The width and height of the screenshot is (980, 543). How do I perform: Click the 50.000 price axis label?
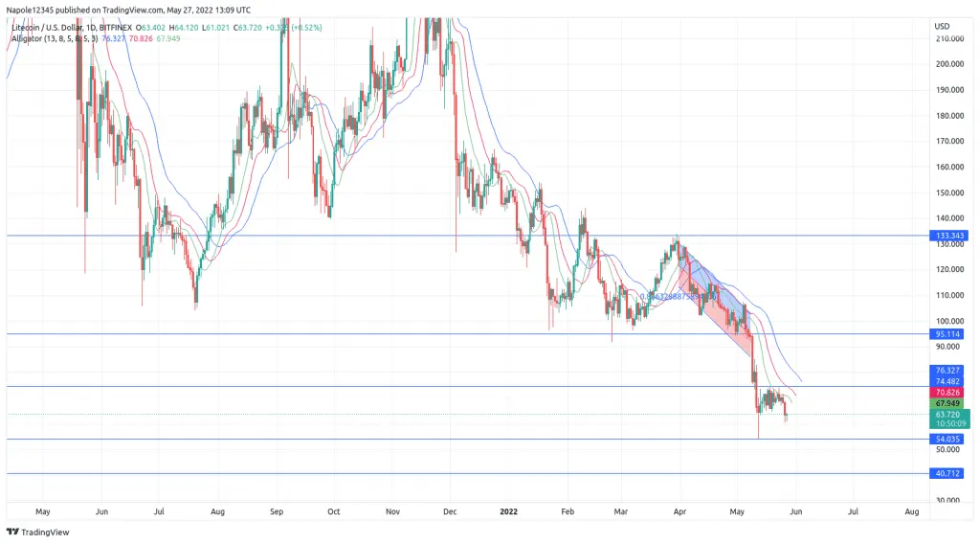tap(947, 450)
